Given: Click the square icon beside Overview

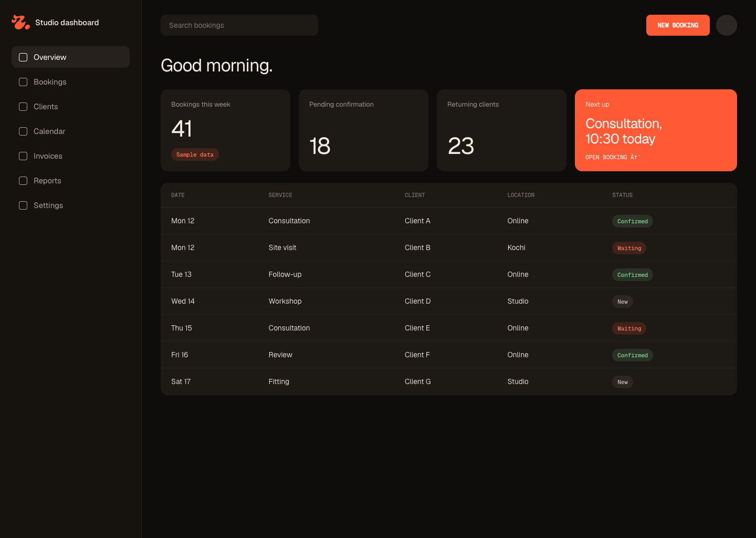Looking at the screenshot, I should (x=23, y=57).
